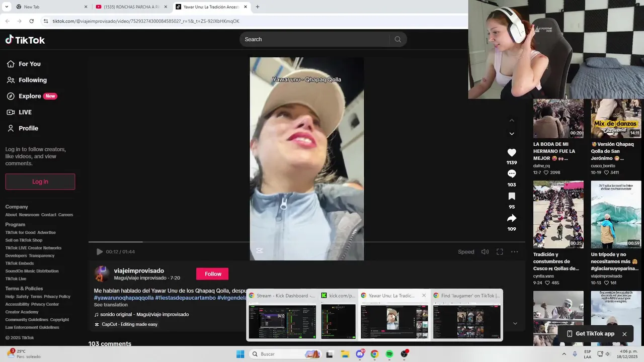The height and width of the screenshot is (362, 644).
Task: Open weather widget in taskbar
Action: click(x=23, y=354)
